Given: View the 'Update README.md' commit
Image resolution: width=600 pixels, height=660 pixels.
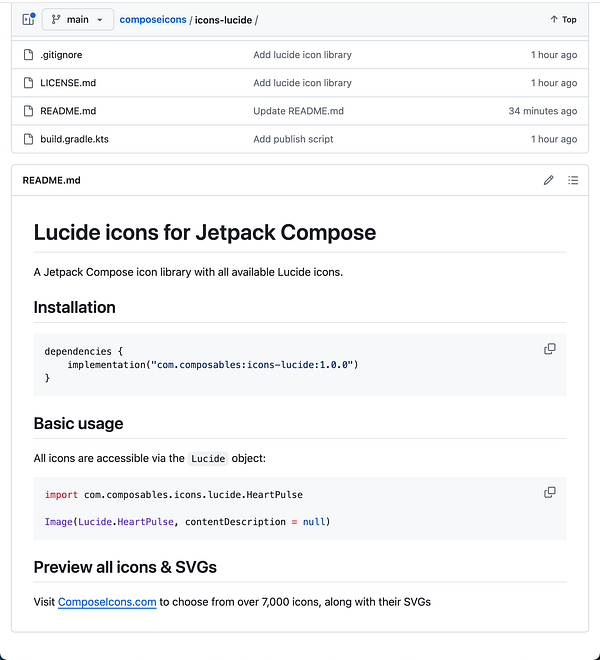Looking at the screenshot, I should [298, 111].
